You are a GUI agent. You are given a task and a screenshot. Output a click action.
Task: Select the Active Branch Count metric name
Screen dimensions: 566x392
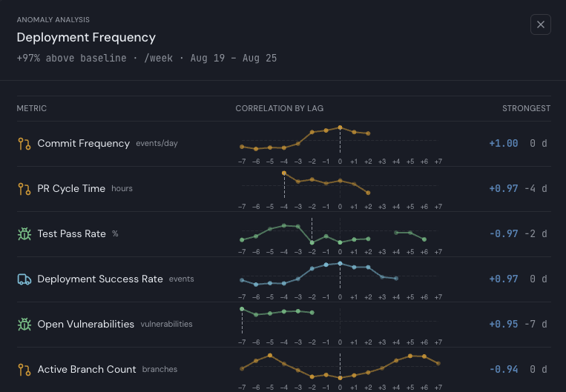(x=87, y=369)
